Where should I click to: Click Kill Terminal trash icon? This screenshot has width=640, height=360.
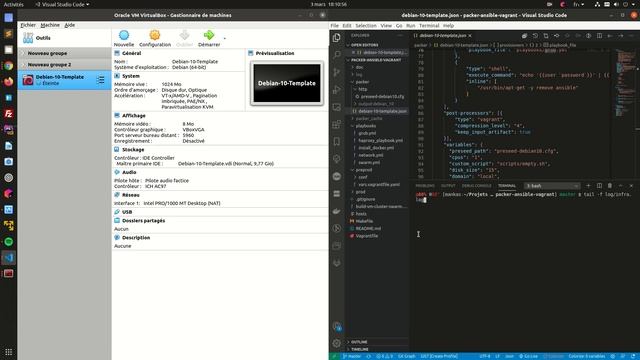pyautogui.click(x=610, y=186)
